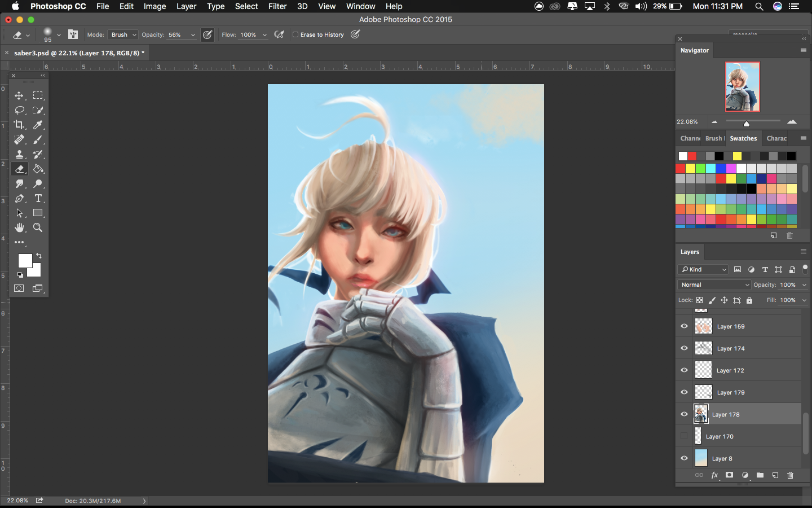Open the Layer menu
This screenshot has width=812, height=508.
tap(187, 6)
